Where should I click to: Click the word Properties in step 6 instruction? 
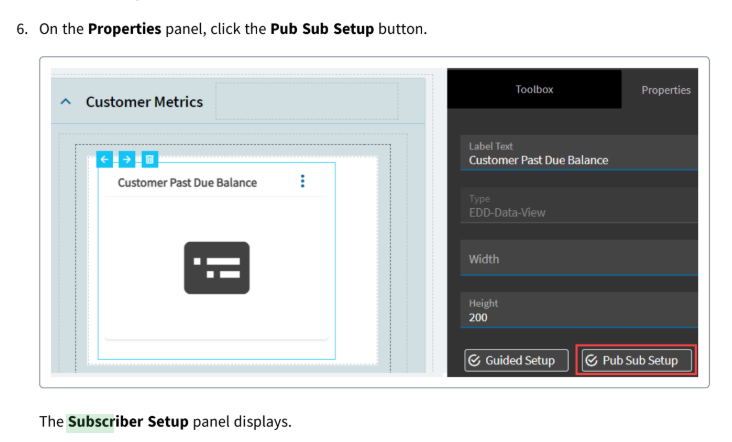(x=125, y=29)
